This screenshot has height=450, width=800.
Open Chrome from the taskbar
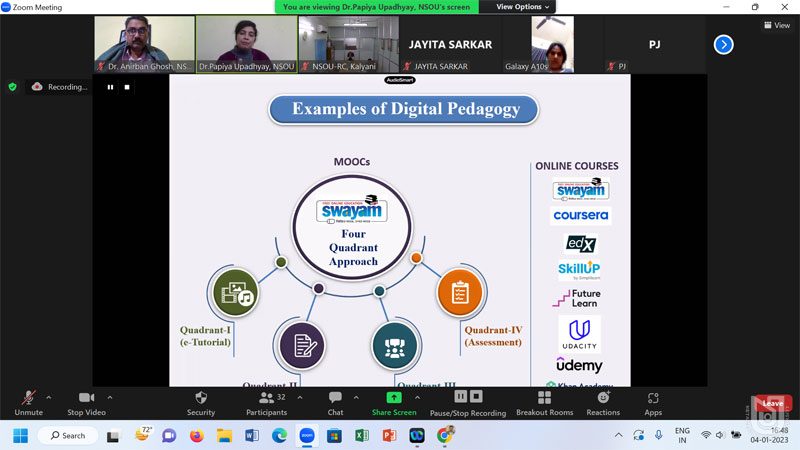(x=444, y=436)
